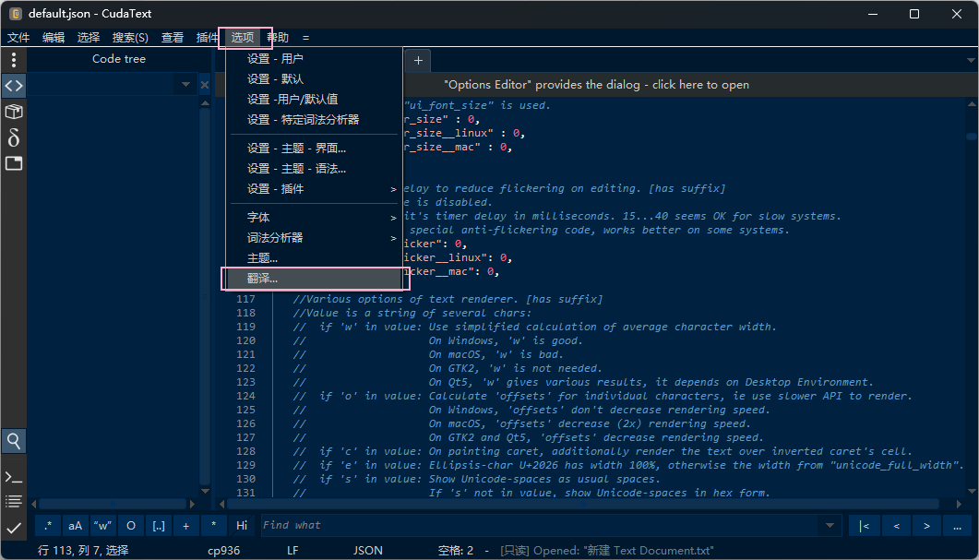
Task: Toggle case sensitive 'aA' search option
Action: point(76,526)
